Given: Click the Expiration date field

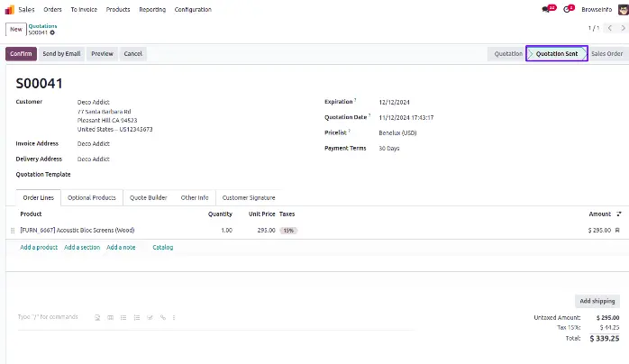Looking at the screenshot, I should 395,102.
